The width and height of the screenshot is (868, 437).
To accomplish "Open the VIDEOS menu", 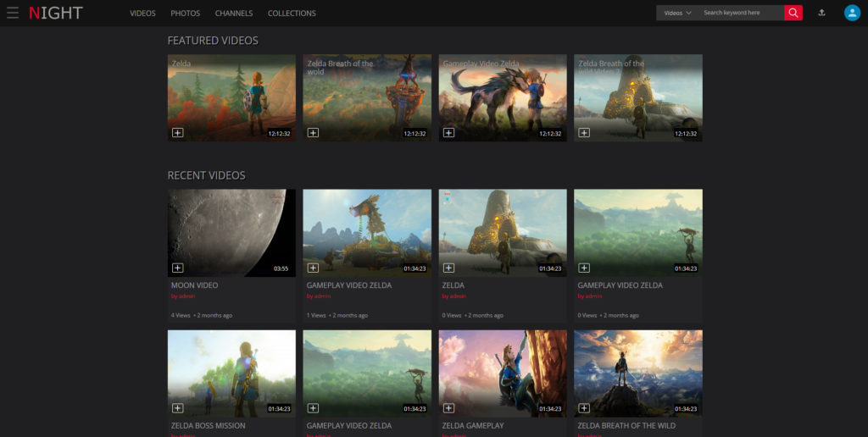I will [x=142, y=14].
